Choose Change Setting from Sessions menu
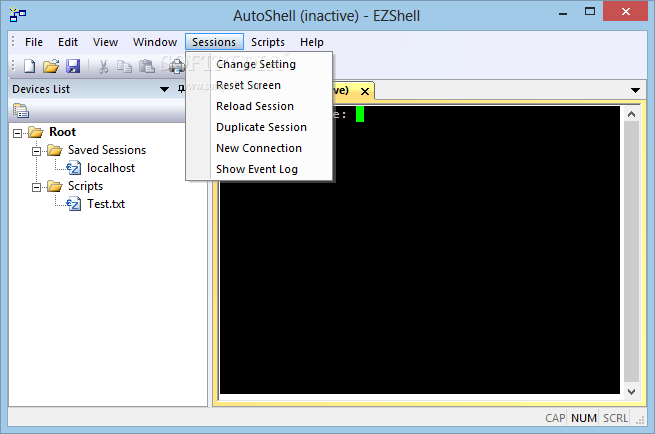655x434 pixels. (259, 64)
